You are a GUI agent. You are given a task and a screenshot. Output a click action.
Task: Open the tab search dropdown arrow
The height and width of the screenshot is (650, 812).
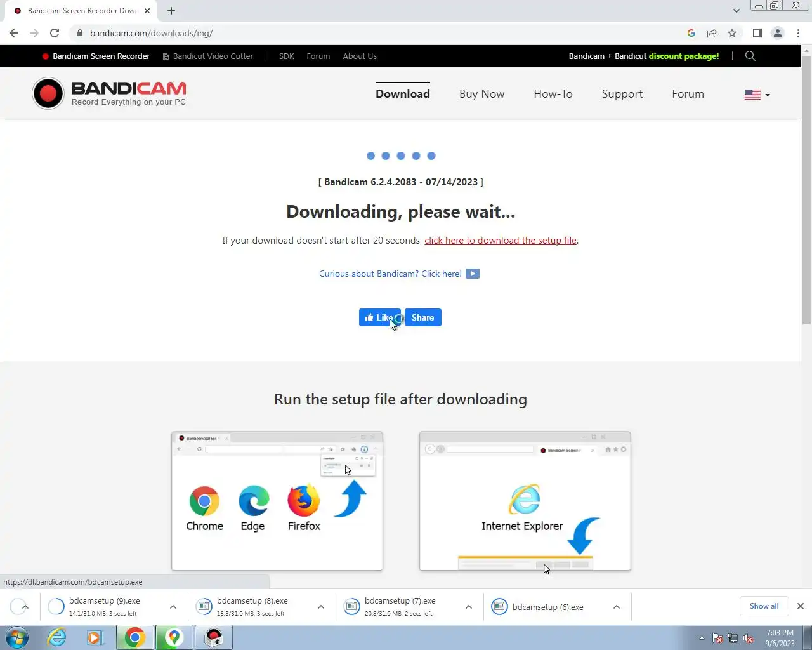736,10
